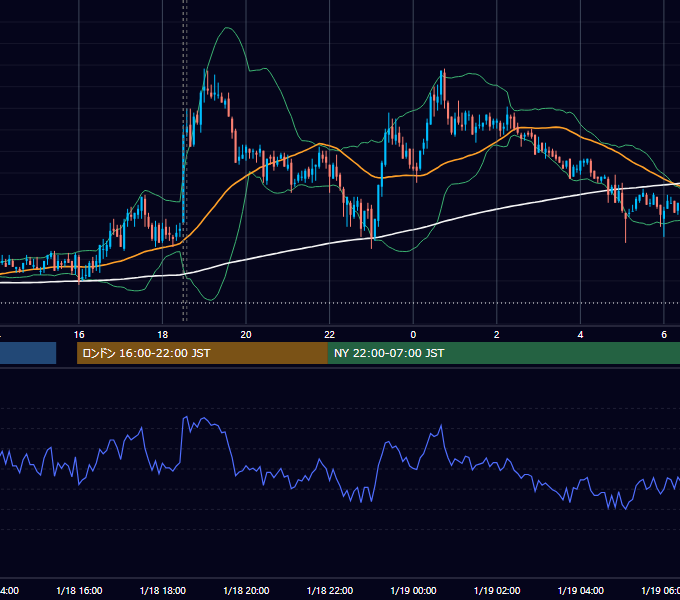
Task: Click the 1/18 20:00 indicator axis label
Action: coord(246,591)
